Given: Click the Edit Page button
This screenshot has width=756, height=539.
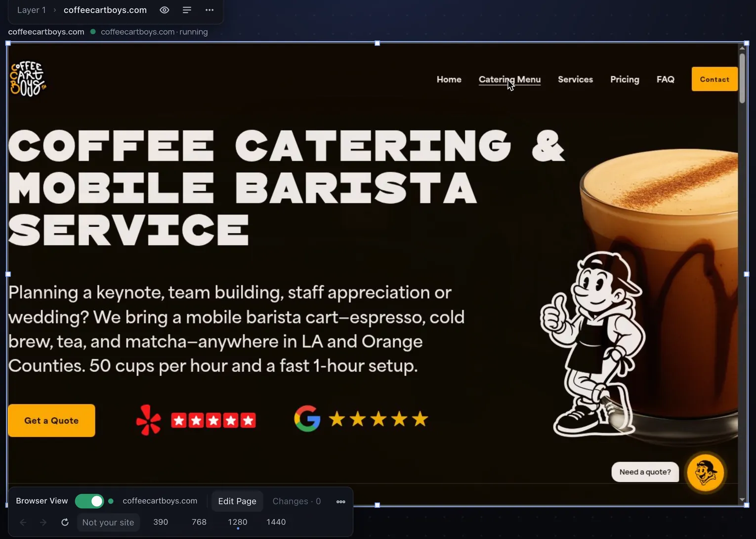Looking at the screenshot, I should click(237, 501).
